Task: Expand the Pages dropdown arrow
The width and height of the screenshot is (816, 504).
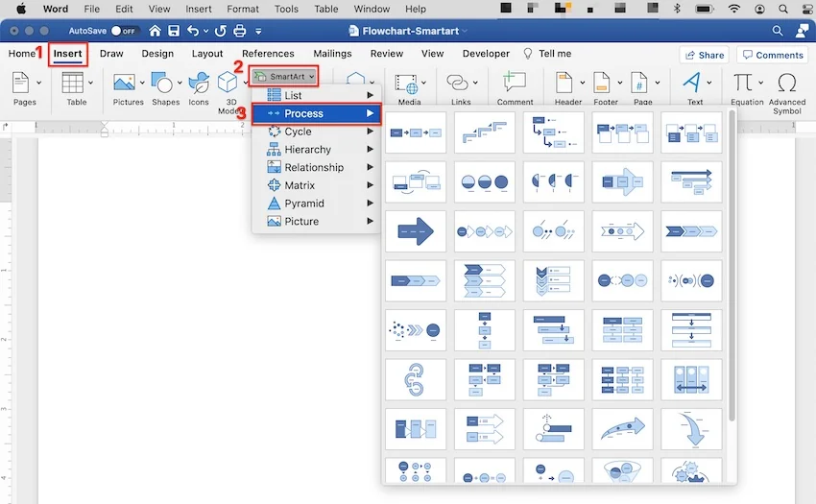Action: (39, 83)
